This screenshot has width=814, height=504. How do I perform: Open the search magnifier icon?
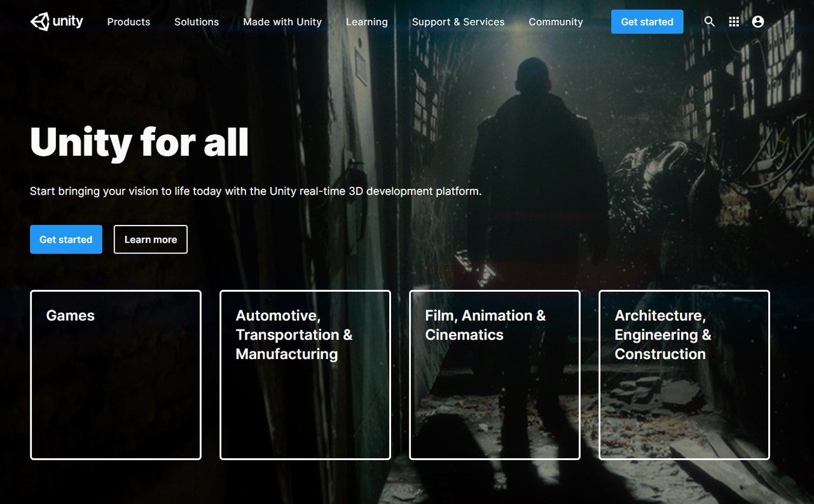[710, 22]
